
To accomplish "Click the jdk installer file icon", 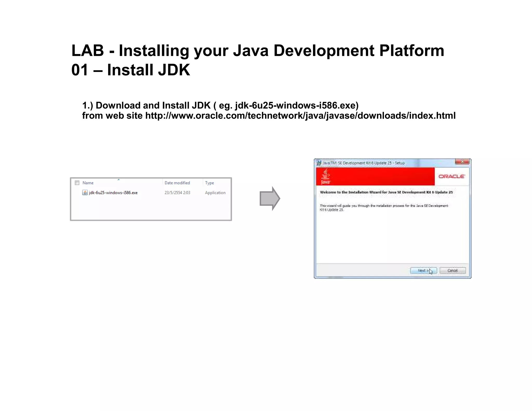I will point(85,193).
